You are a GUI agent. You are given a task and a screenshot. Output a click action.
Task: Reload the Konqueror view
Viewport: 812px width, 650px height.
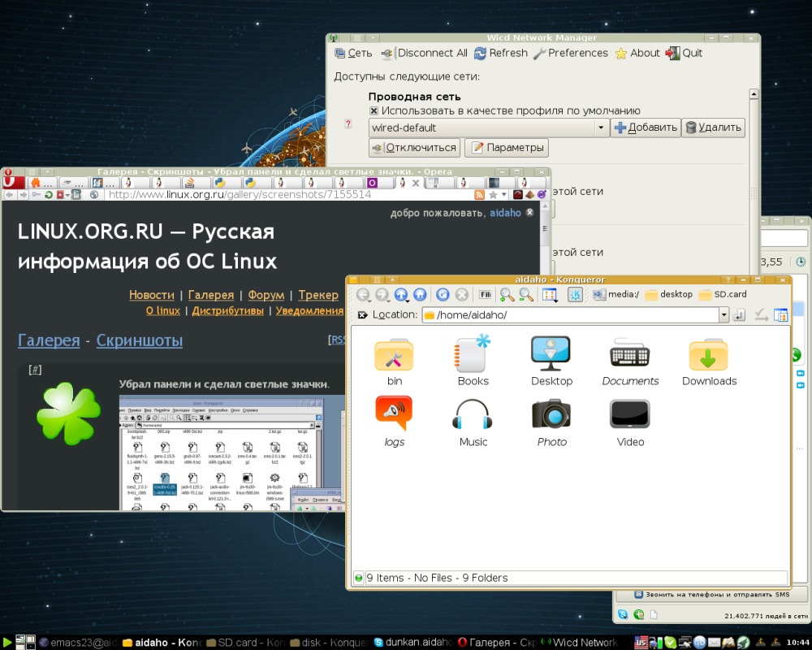[x=443, y=295]
